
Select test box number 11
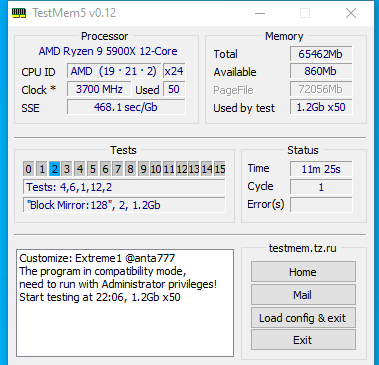[x=168, y=169]
